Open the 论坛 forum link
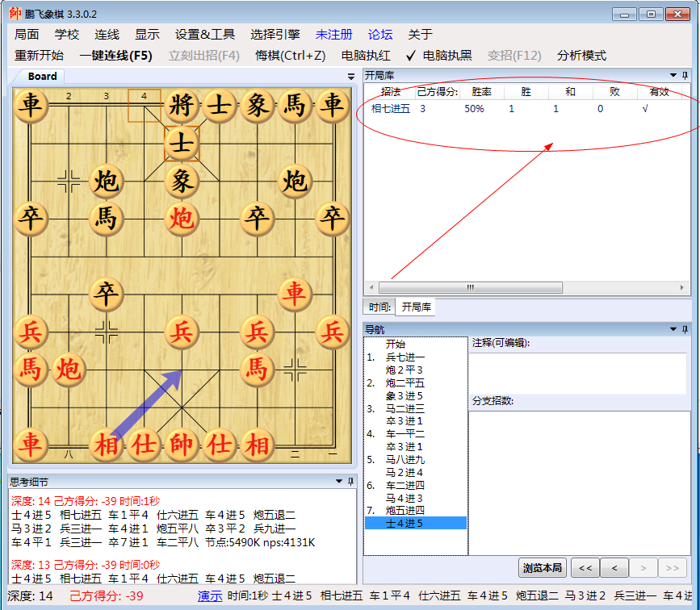This screenshot has width=700, height=610. click(x=380, y=35)
